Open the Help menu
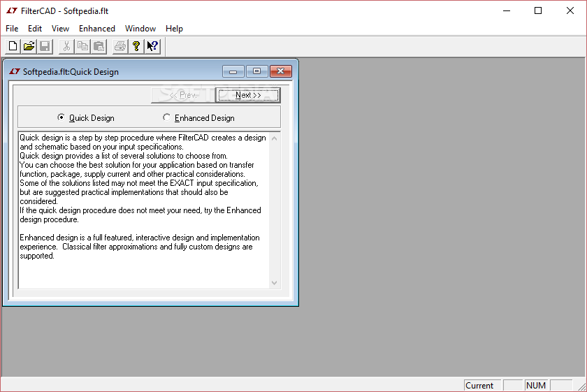The height and width of the screenshot is (392, 587). [175, 29]
